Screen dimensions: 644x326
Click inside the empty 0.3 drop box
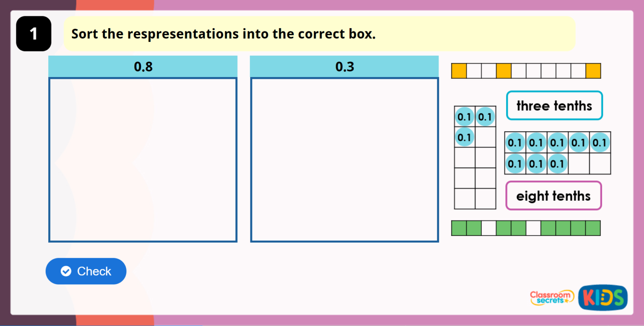tap(344, 159)
